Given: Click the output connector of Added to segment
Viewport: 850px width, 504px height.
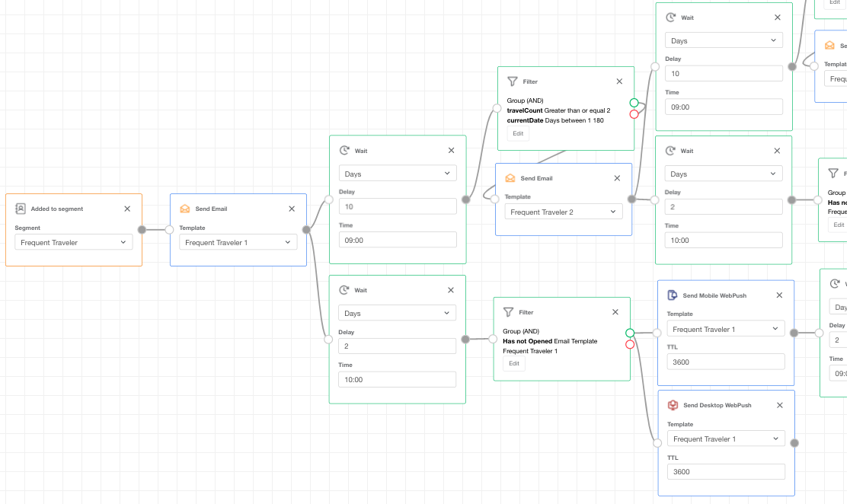Looking at the screenshot, I should click(x=142, y=229).
